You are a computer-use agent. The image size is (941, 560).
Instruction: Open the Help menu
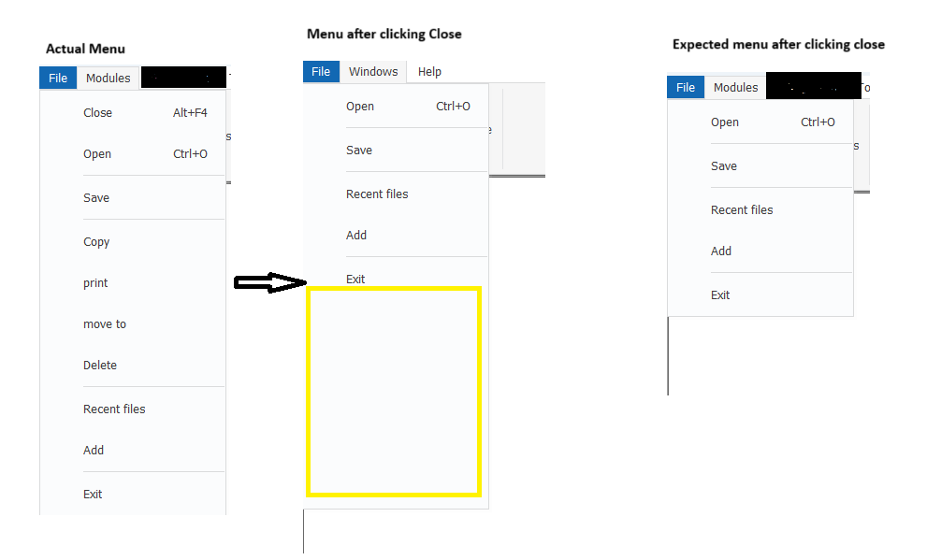point(429,71)
